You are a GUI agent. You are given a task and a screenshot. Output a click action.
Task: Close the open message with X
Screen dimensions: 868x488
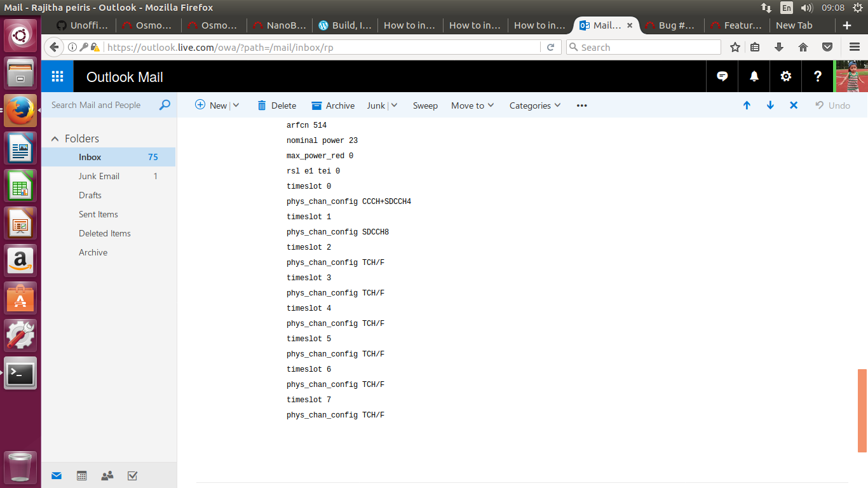[794, 105]
